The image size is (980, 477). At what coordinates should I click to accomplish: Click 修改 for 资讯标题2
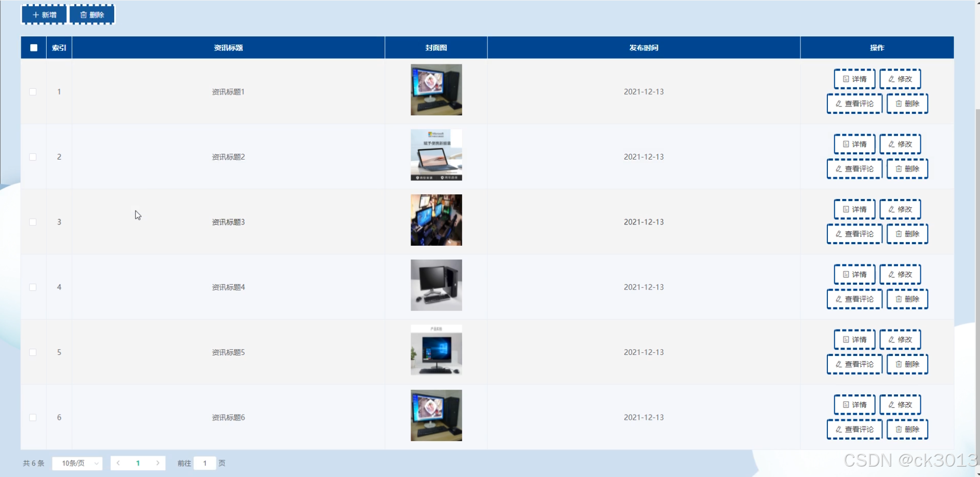(900, 144)
